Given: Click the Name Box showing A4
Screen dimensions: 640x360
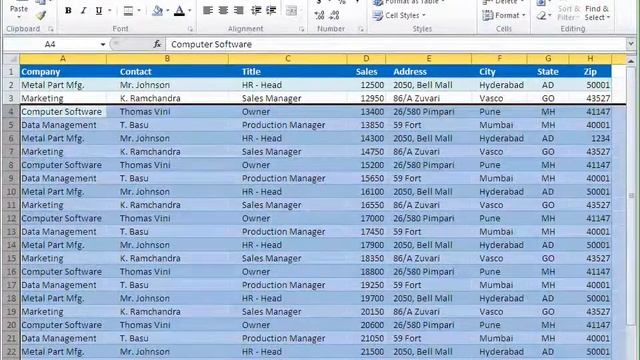Looking at the screenshot, I should (x=51, y=44).
